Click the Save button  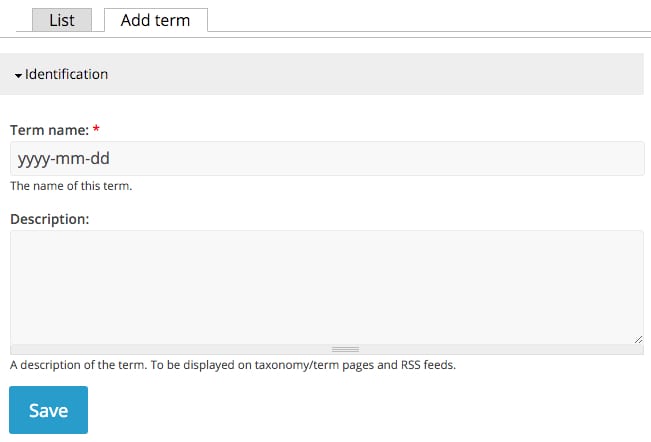49,410
